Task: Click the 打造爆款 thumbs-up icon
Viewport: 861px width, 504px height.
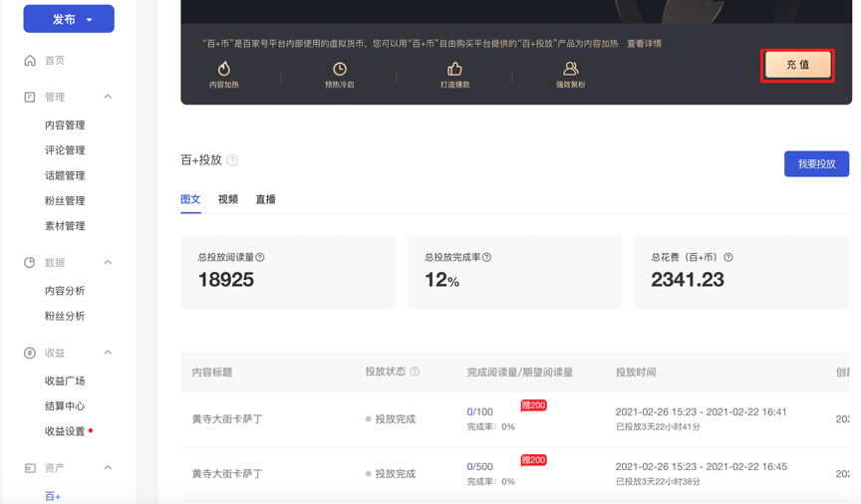Action: point(454,69)
